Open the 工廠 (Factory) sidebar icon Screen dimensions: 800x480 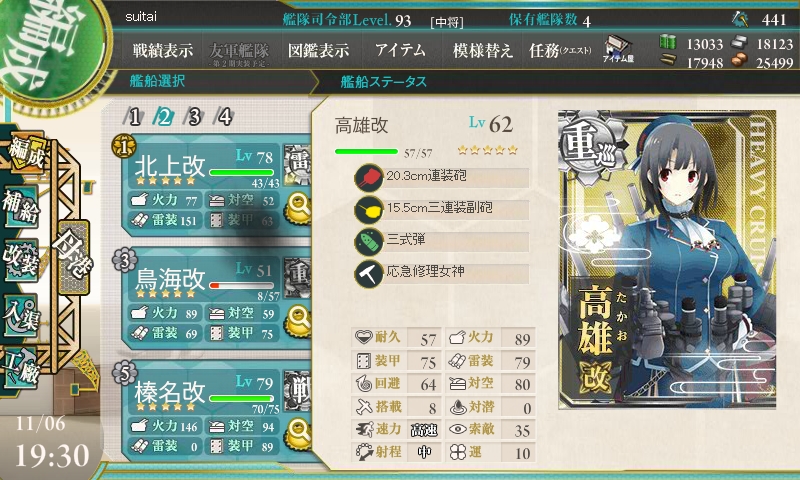point(21,368)
